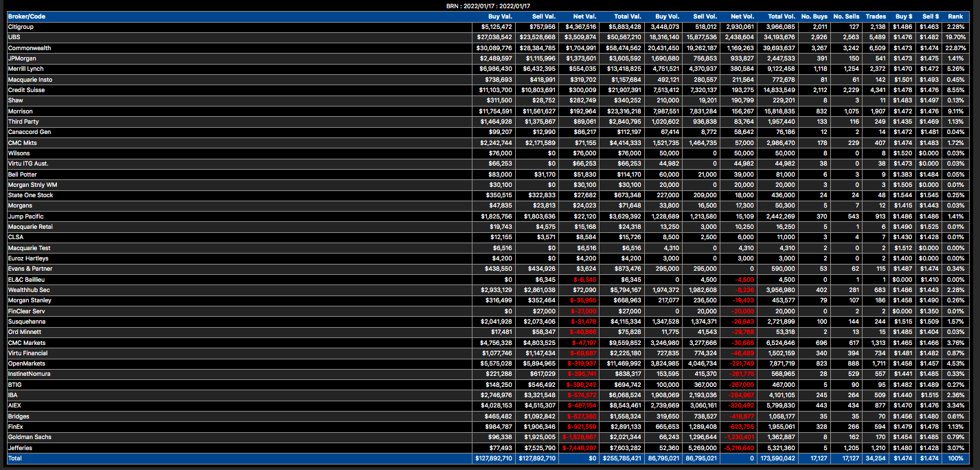
Task: Select the OpenMarkets broker name
Action: click(x=26, y=363)
